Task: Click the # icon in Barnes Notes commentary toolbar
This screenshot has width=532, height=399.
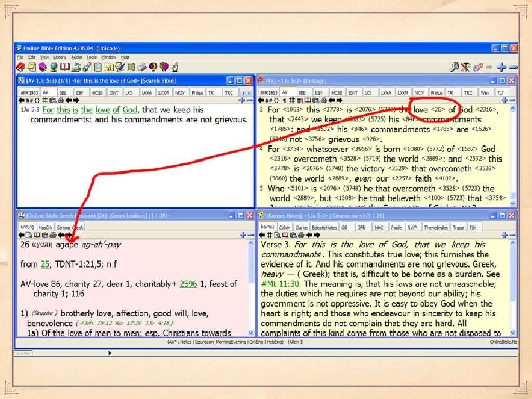Action: [x=270, y=235]
